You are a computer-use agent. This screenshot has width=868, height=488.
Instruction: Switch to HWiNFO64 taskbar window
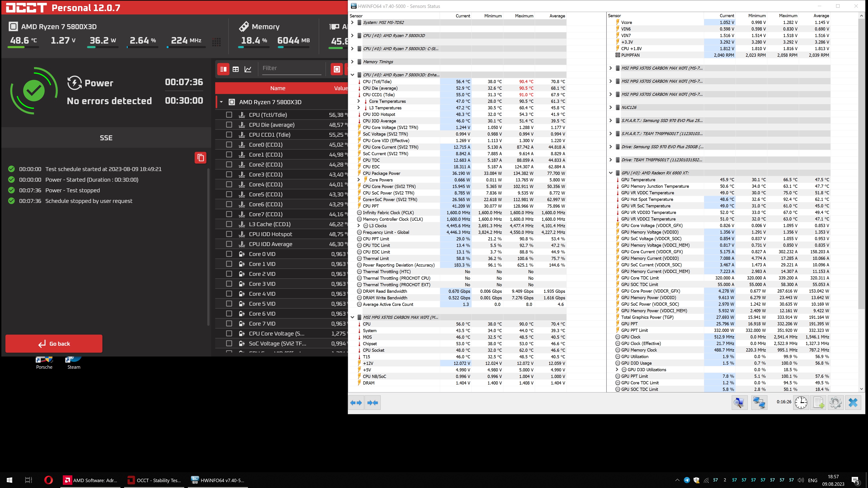click(x=218, y=480)
